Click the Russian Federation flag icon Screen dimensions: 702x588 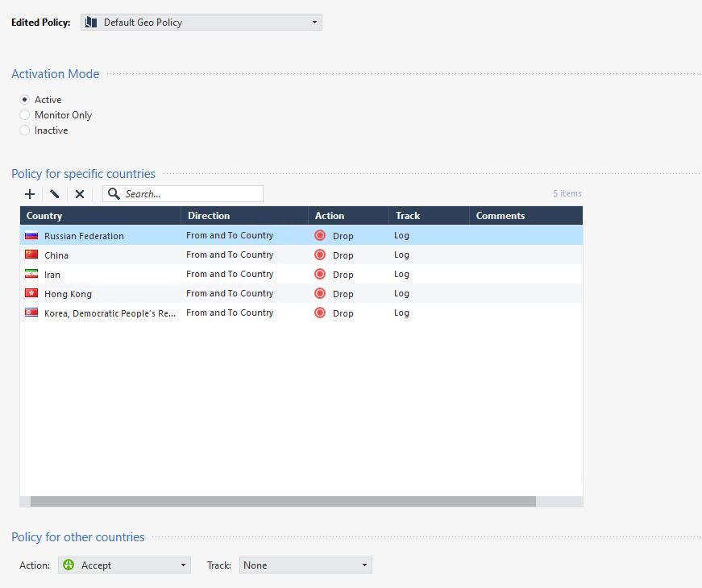31,236
